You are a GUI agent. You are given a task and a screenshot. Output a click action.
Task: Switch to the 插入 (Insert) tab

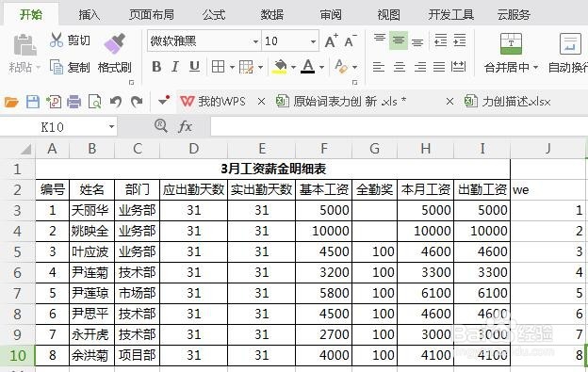(89, 15)
